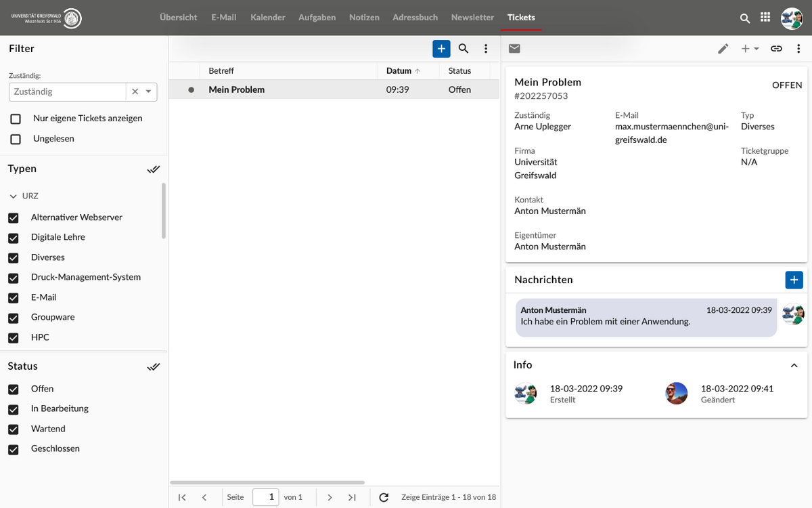This screenshot has width=812, height=508.
Task: Open the apps grid launcher icon
Action: click(x=765, y=18)
